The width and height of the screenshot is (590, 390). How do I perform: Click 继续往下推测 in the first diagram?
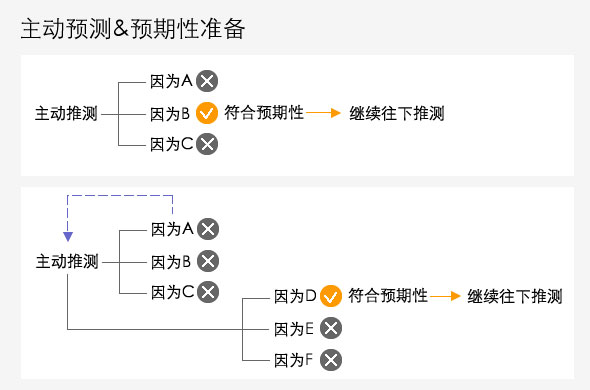click(x=397, y=113)
